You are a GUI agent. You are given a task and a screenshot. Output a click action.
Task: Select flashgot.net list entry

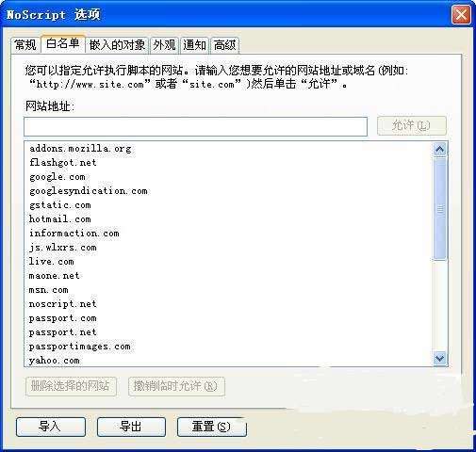tap(63, 162)
